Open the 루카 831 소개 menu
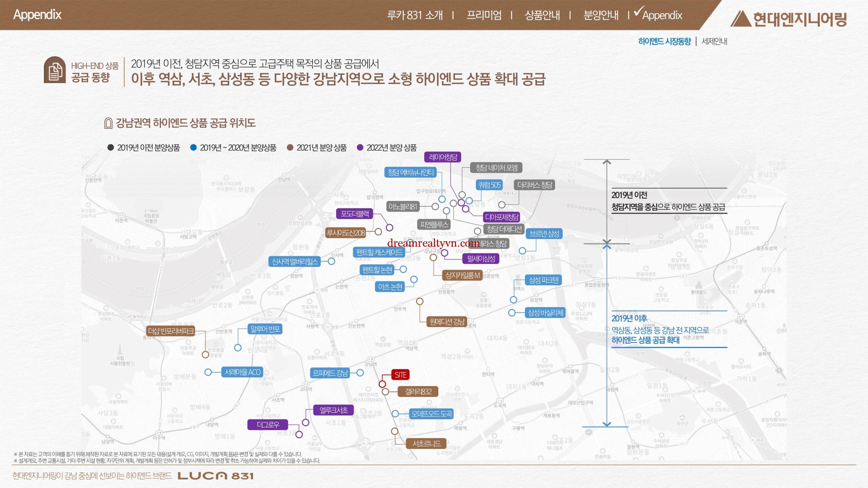The image size is (868, 488). pyautogui.click(x=415, y=15)
